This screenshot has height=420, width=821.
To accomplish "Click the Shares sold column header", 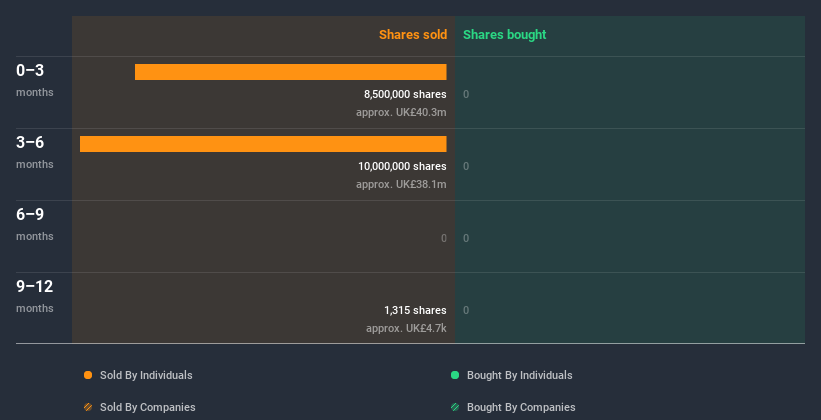I will pyautogui.click(x=413, y=35).
